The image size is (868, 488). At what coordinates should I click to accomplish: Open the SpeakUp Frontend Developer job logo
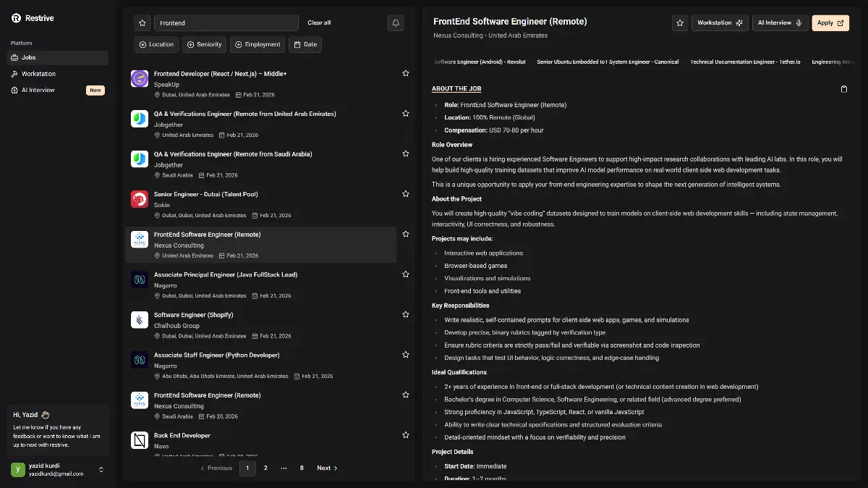click(x=140, y=78)
